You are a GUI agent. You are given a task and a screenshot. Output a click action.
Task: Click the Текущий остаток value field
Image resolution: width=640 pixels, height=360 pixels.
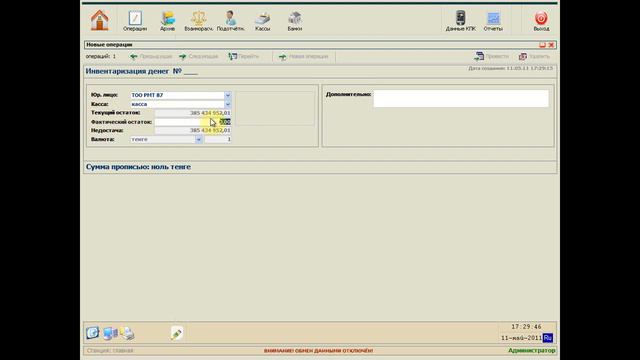(x=193, y=113)
